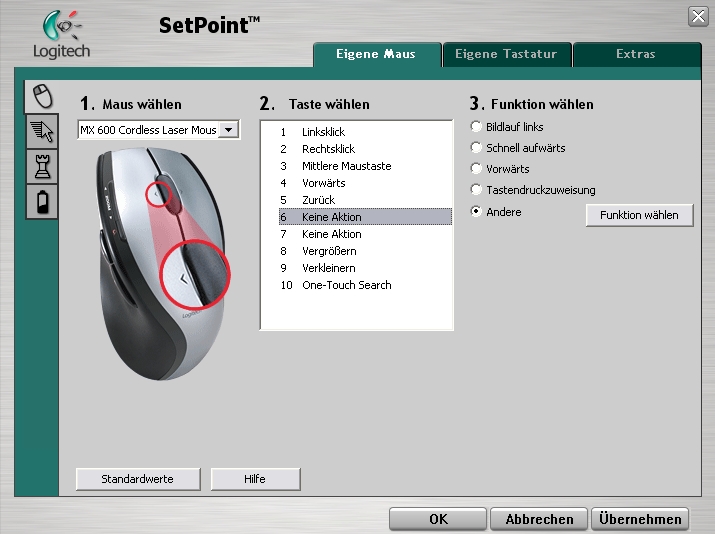Open Hilfe button
Screen dimensions: 715x534
(x=255, y=479)
